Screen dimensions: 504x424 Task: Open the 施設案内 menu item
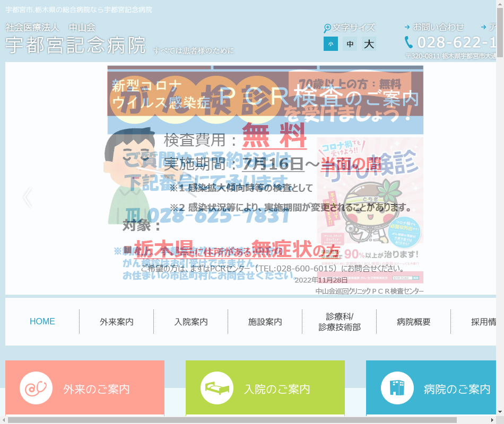click(265, 322)
